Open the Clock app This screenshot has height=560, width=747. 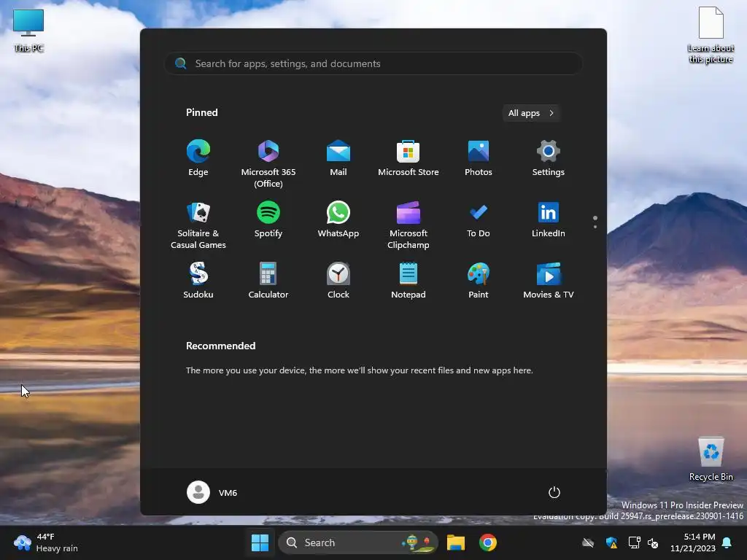338,281
